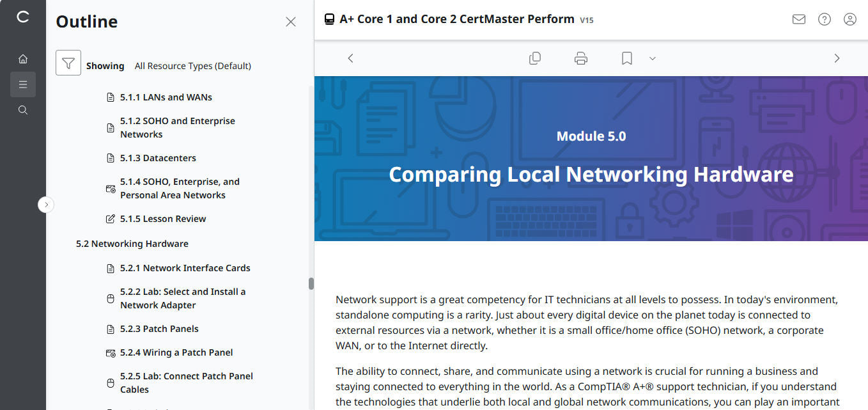The image size is (868, 410).
Task: Close the Outline panel
Action: (291, 21)
